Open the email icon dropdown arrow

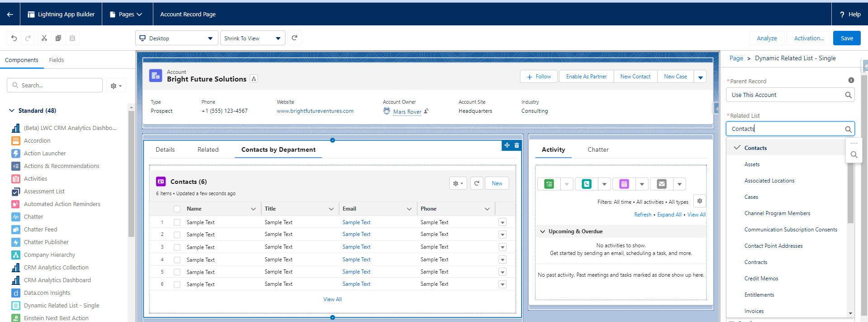(679, 184)
